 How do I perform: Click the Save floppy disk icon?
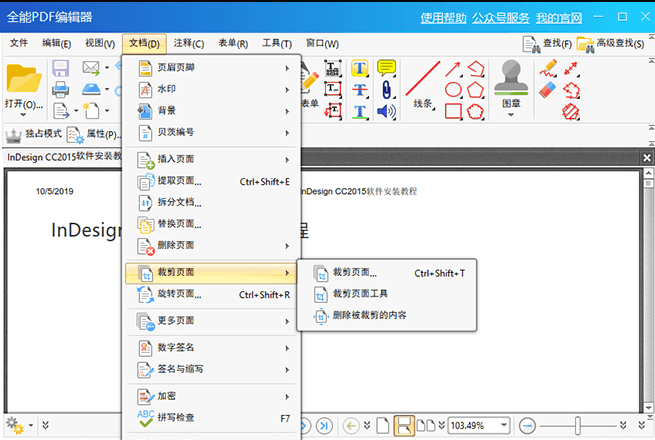pos(61,68)
